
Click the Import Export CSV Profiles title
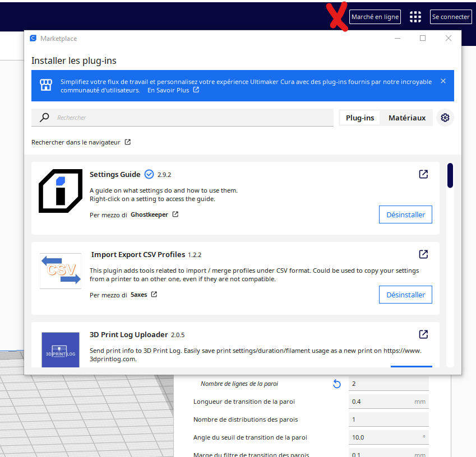click(x=138, y=254)
